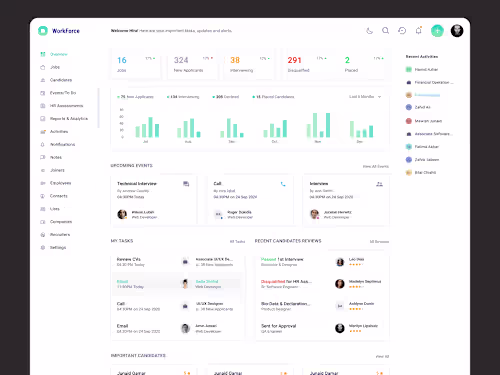500x375 pixels.
Task: Click All Tasks link beside My Tasks
Action: tap(237, 241)
